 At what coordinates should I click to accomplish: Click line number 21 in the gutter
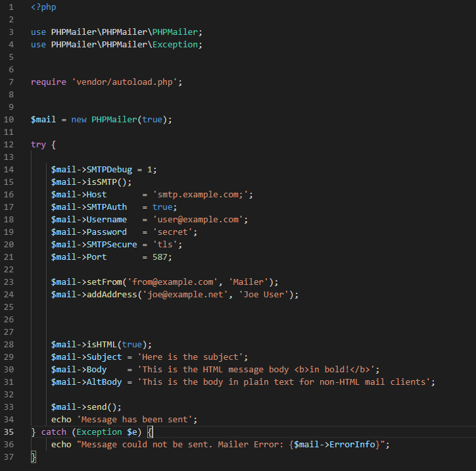(x=9, y=257)
